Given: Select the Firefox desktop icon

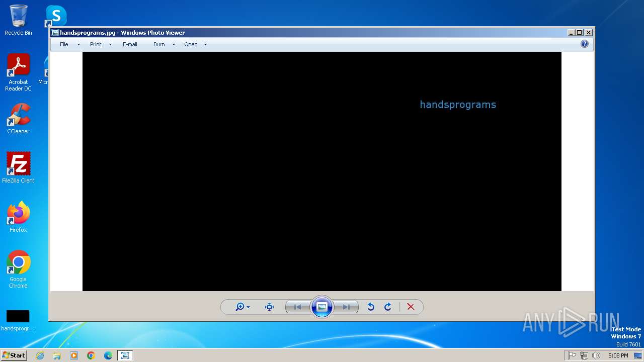Looking at the screenshot, I should (x=18, y=217).
